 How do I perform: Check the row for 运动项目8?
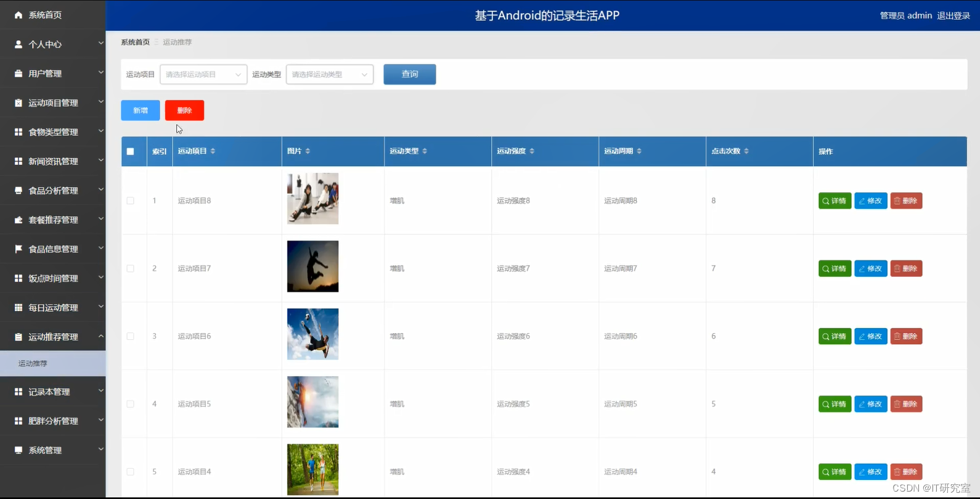point(130,200)
